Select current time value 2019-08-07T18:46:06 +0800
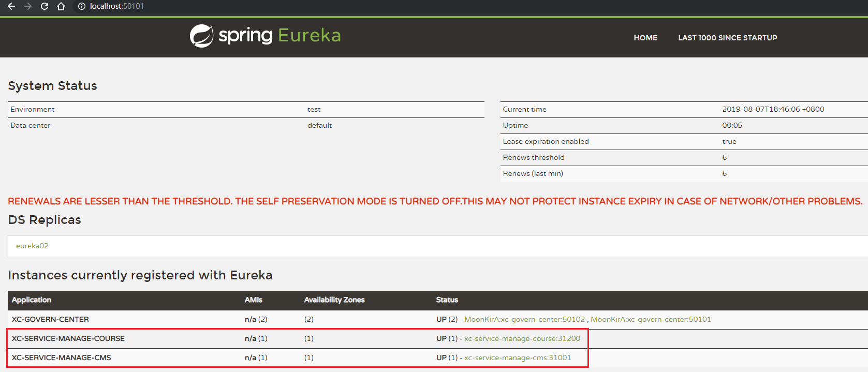The height and width of the screenshot is (372, 868). [x=773, y=109]
